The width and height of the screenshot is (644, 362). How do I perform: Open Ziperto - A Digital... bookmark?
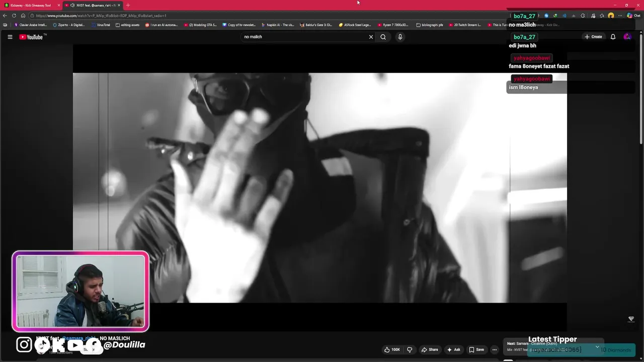[x=69, y=25]
